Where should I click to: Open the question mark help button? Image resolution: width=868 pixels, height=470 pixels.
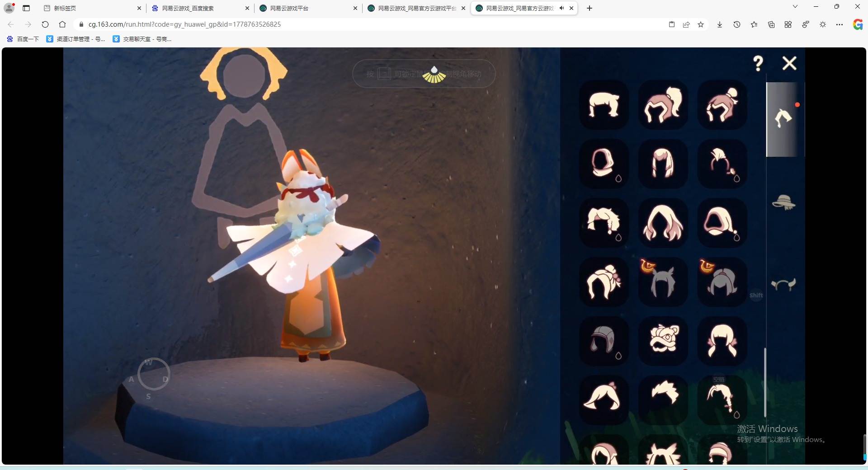coord(758,63)
